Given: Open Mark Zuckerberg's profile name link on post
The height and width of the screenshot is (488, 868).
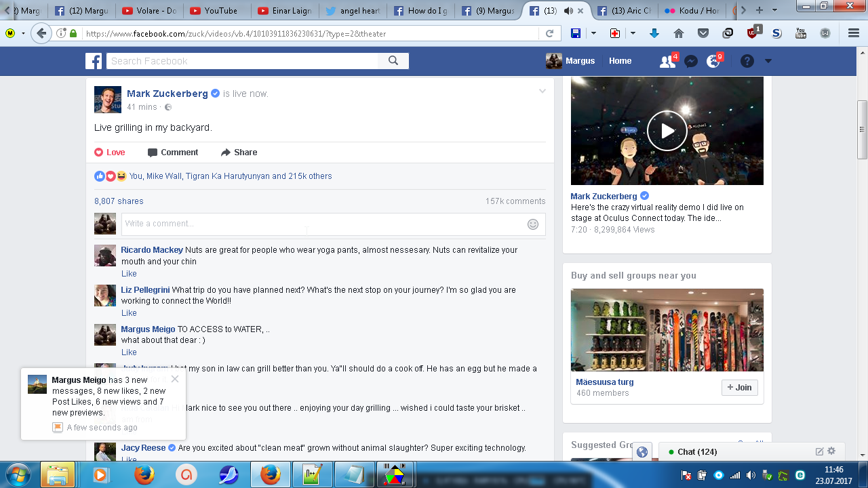Looking at the screenshot, I should (x=167, y=94).
